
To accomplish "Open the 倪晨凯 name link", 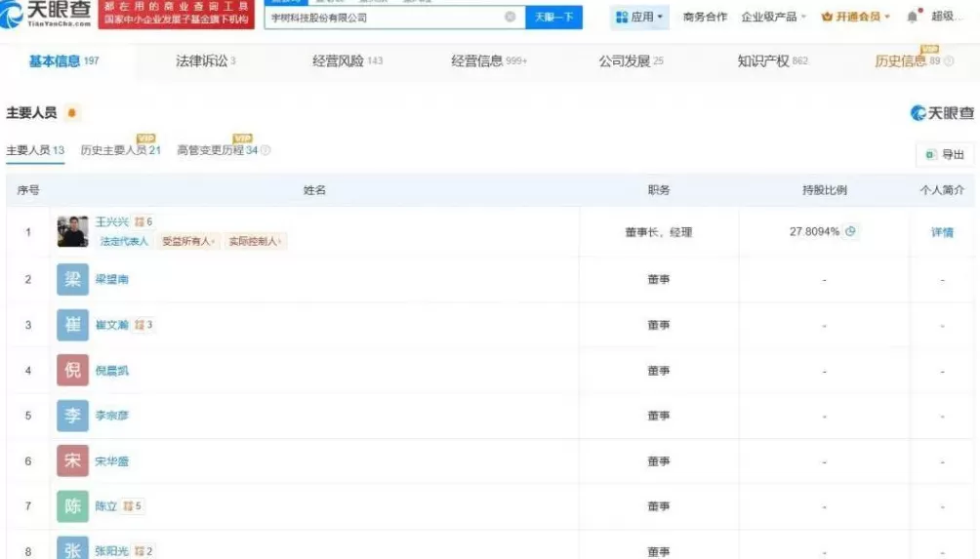I will [112, 371].
